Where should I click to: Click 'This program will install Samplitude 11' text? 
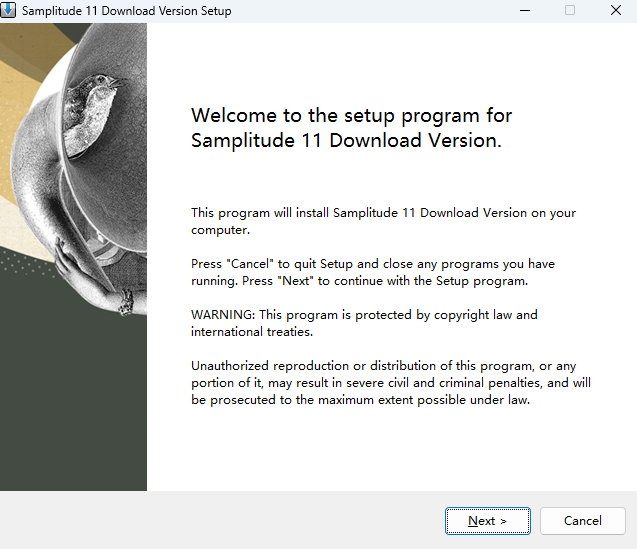(384, 221)
